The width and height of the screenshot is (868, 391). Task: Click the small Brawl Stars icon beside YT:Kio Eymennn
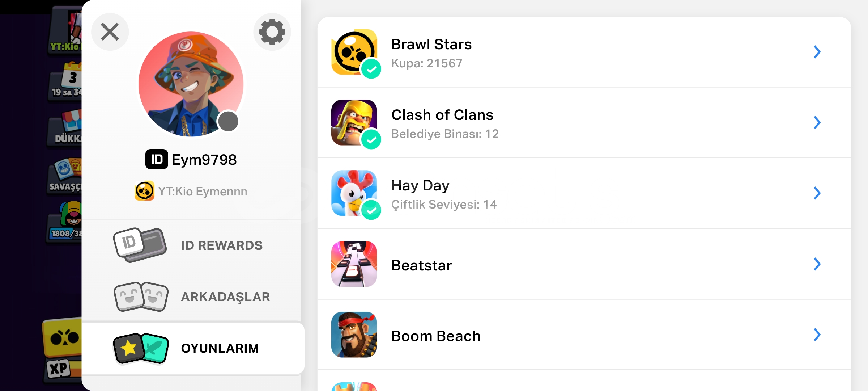[144, 190]
